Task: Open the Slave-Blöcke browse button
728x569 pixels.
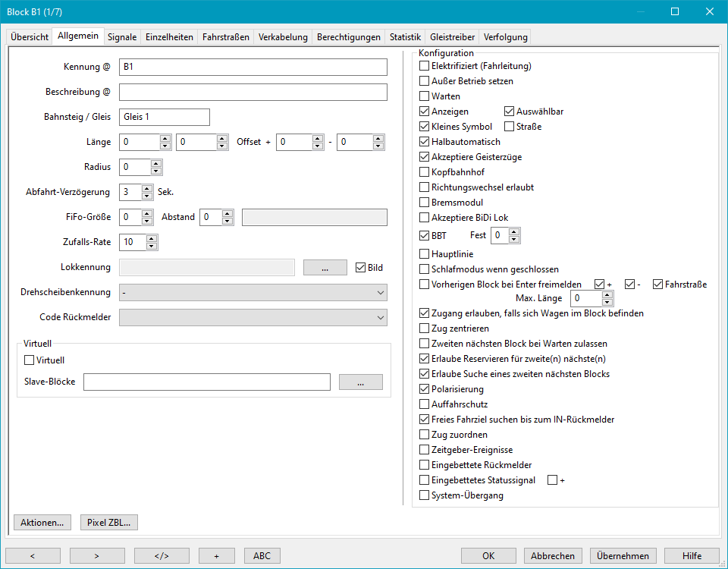Action: (x=360, y=382)
